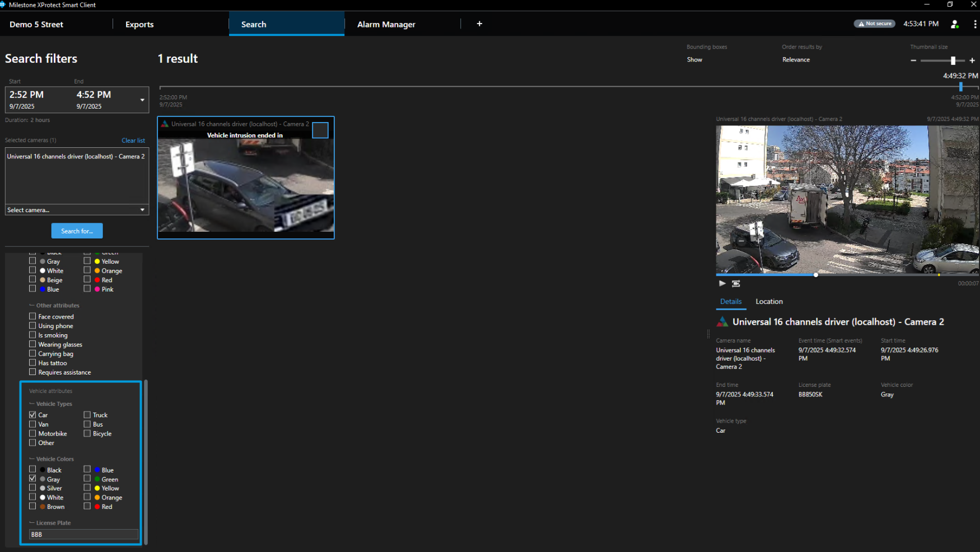Click the License Plate input field

click(x=83, y=535)
